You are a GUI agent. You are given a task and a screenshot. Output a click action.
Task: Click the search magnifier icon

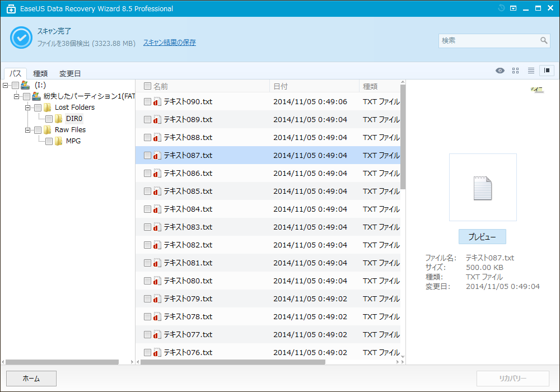[x=544, y=41]
